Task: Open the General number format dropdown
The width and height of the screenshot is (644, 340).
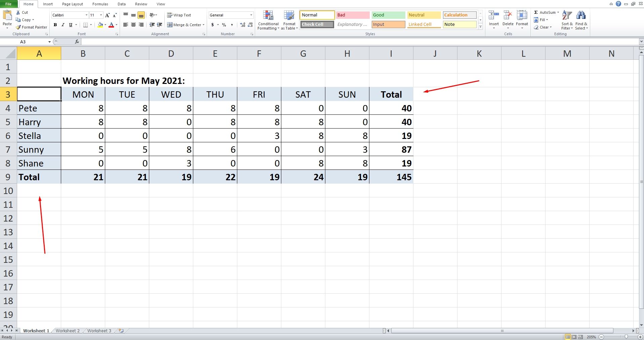Action: click(x=251, y=15)
